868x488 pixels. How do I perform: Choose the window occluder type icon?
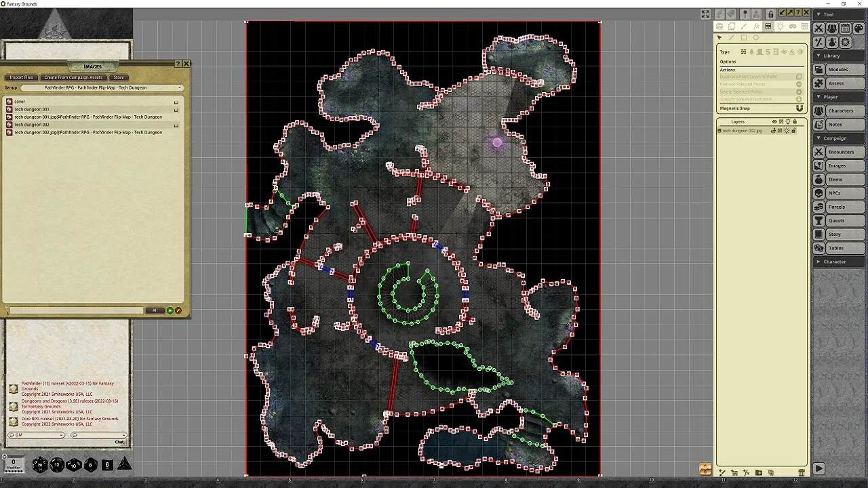776,52
